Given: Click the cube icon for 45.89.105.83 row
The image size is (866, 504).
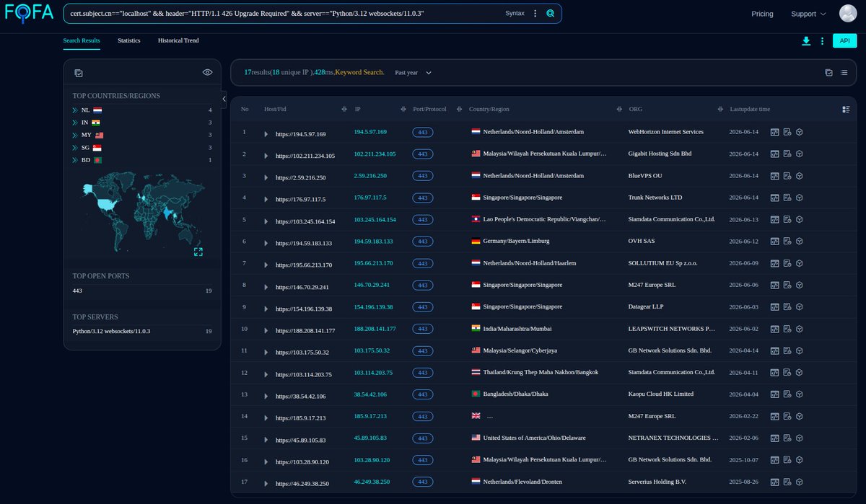Looking at the screenshot, I should 800,438.
